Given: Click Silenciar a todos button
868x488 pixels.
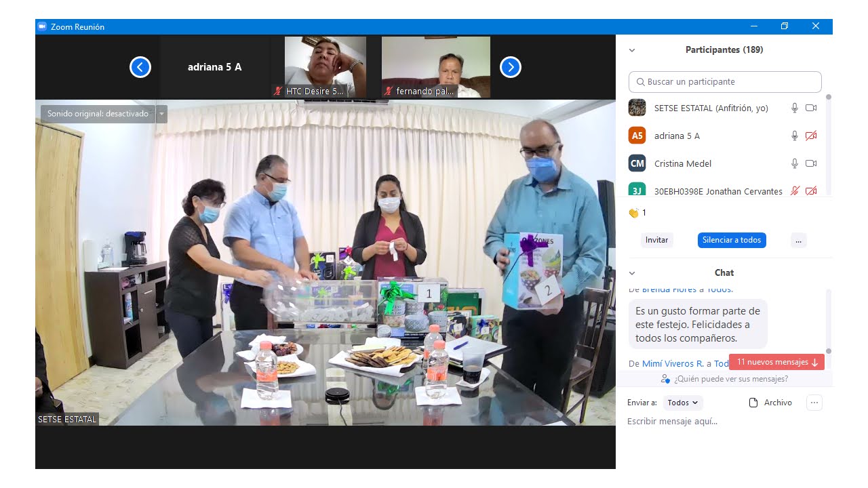Looking at the screenshot, I should click(x=732, y=240).
